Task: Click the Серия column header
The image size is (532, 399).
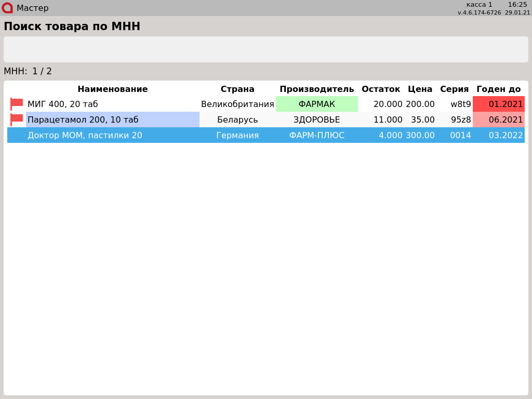Action: (x=454, y=89)
